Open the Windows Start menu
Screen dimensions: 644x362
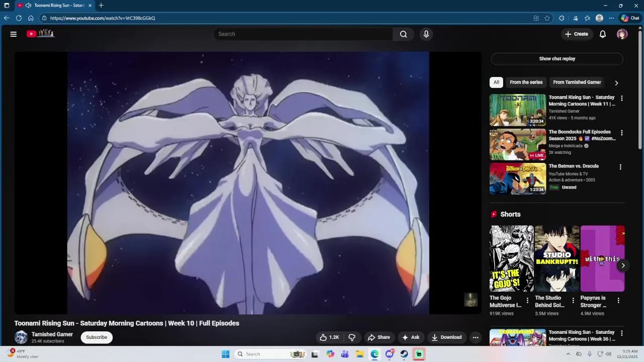pyautogui.click(x=226, y=354)
